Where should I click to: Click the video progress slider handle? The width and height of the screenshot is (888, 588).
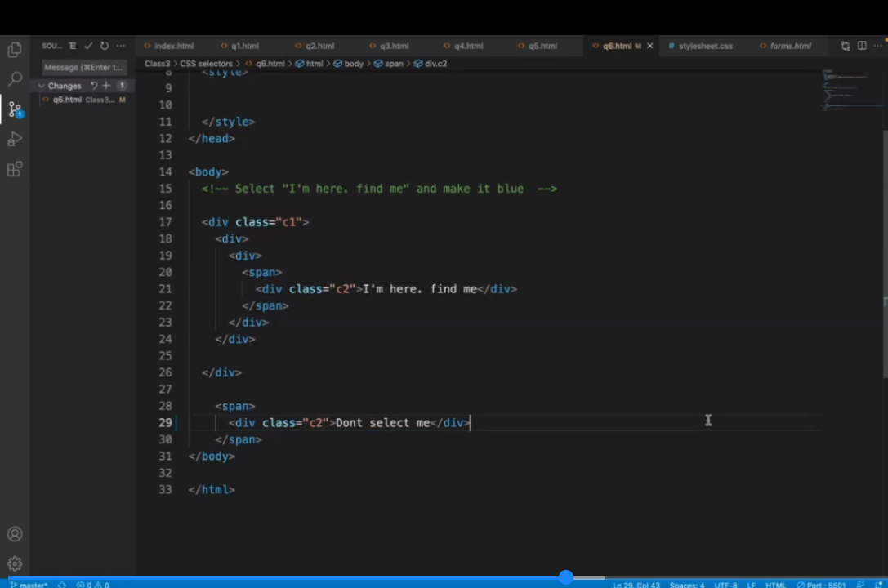point(565,577)
